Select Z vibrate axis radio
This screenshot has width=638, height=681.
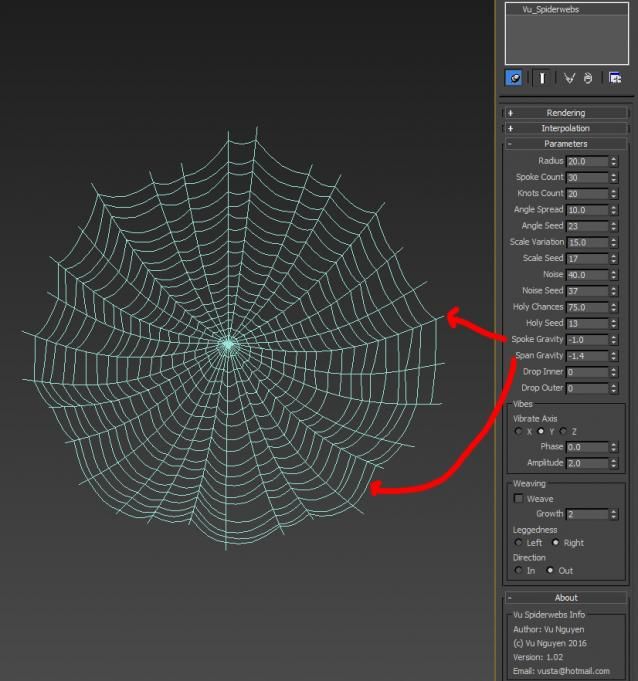[563, 431]
